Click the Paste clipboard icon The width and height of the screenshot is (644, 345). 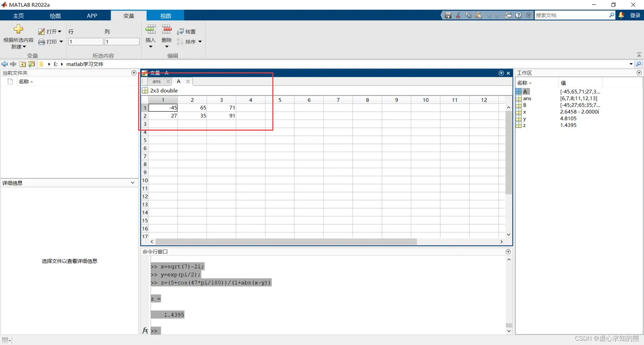pyautogui.click(x=478, y=15)
